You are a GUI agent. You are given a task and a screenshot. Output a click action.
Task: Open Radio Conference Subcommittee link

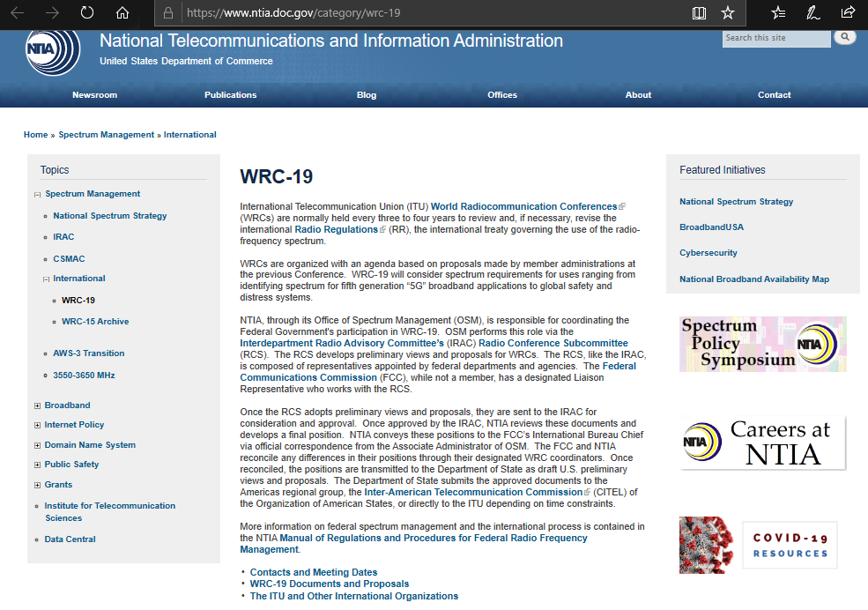pyautogui.click(x=553, y=343)
